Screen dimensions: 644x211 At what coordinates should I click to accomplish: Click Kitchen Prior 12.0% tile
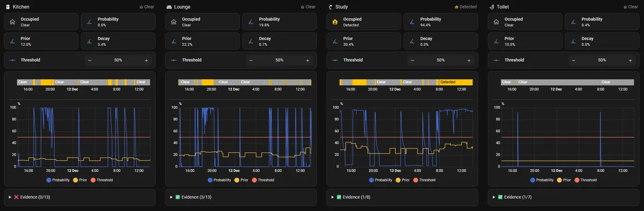pos(41,41)
